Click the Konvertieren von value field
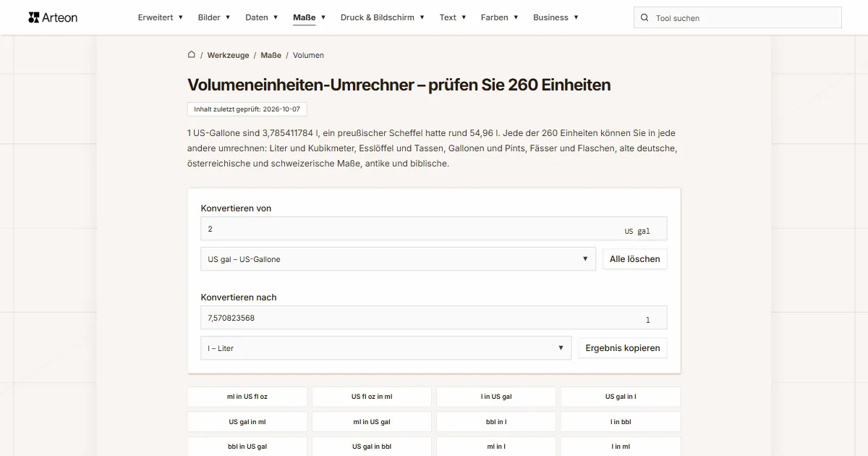This screenshot has width=868, height=456. pos(434,229)
